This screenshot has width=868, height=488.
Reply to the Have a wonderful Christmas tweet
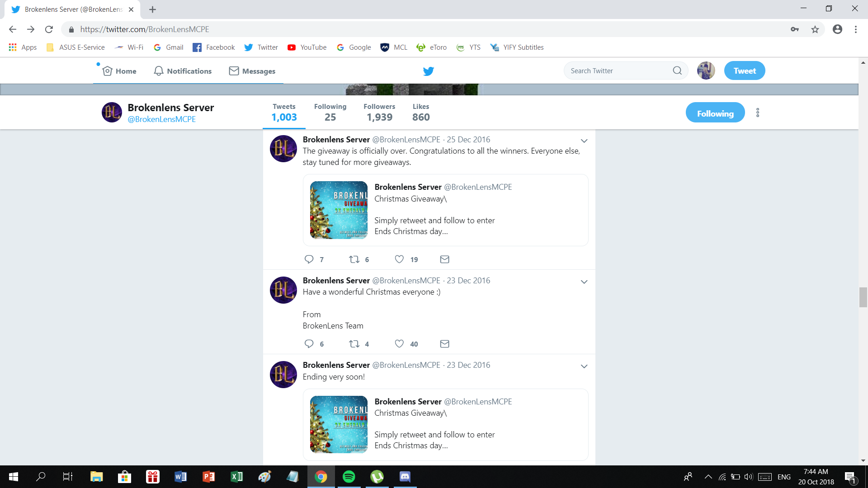(x=309, y=343)
